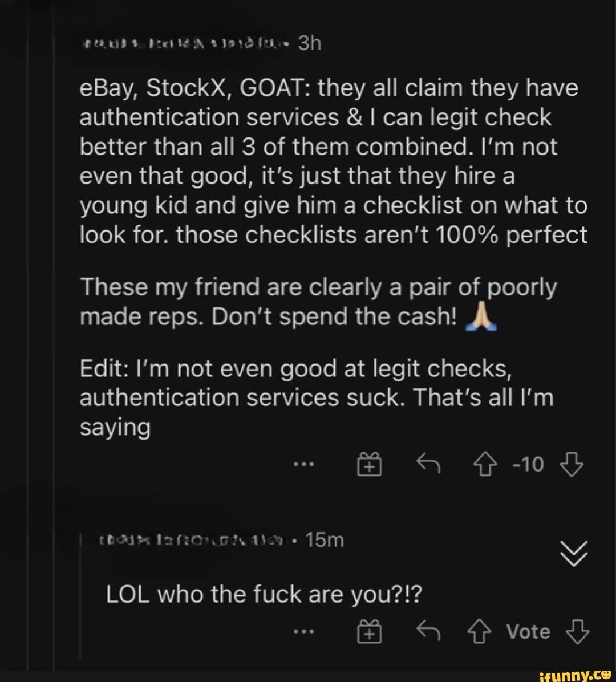Click the reply arrow on the bottom comment

pyautogui.click(x=428, y=631)
